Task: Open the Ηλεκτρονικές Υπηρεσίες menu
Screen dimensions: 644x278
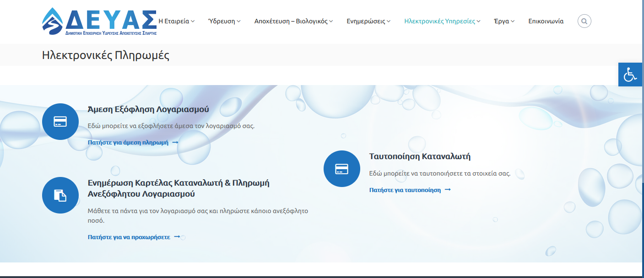Action: click(442, 21)
